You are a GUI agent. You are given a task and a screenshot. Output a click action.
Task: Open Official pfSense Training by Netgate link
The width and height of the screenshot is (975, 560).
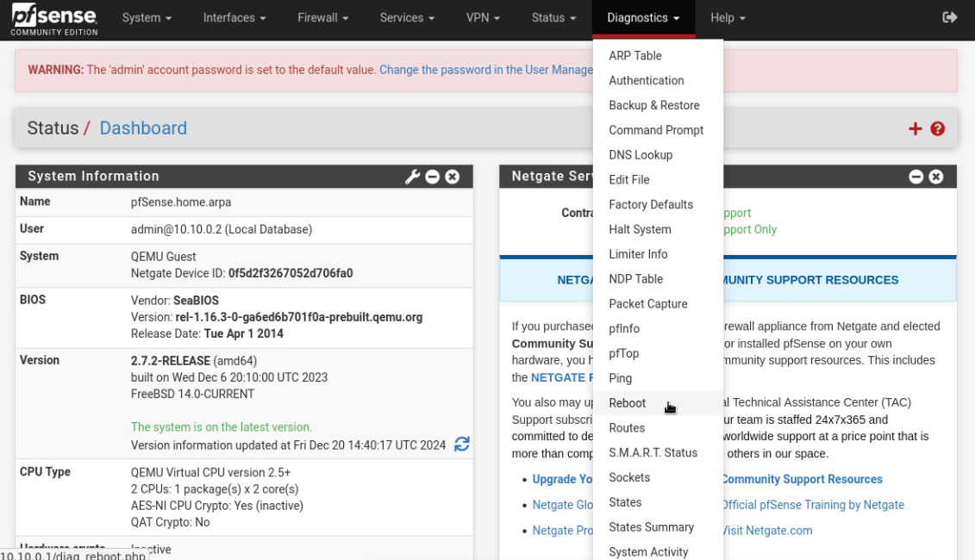[812, 505]
